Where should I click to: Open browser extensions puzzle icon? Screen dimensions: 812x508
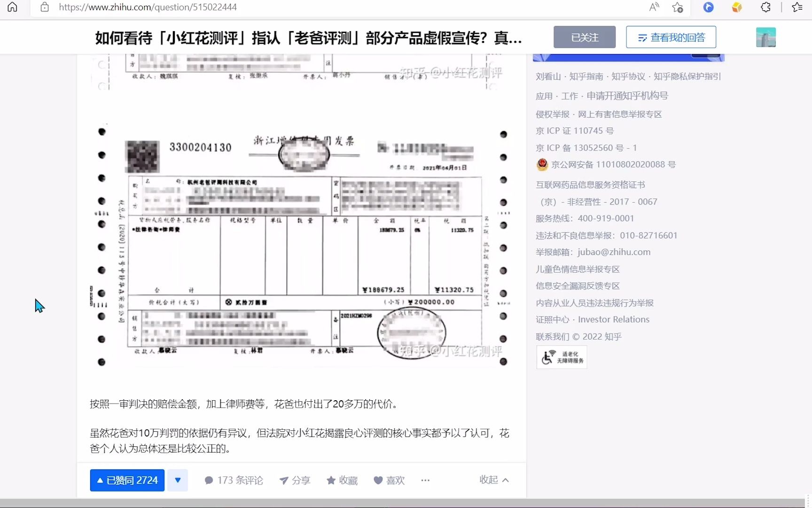765,7
